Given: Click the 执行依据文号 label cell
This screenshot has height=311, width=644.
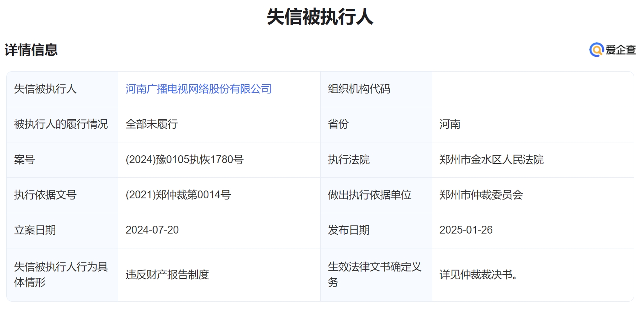Looking at the screenshot, I should (62, 195).
